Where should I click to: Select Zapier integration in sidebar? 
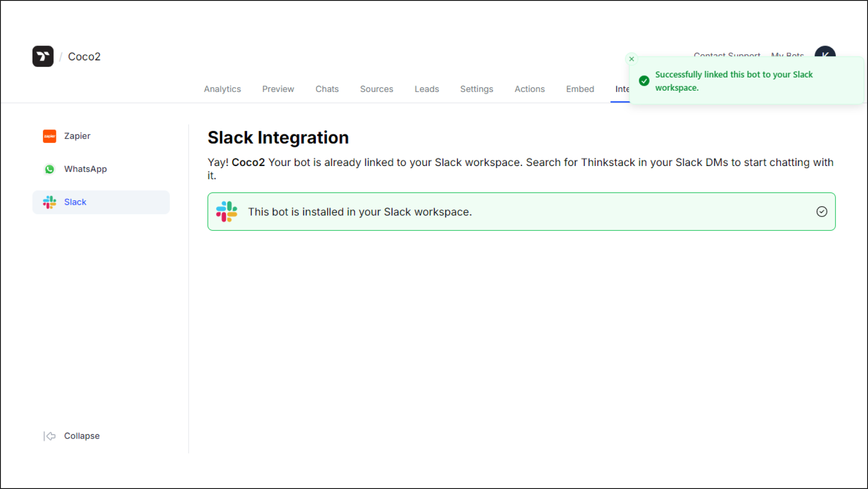tap(101, 136)
